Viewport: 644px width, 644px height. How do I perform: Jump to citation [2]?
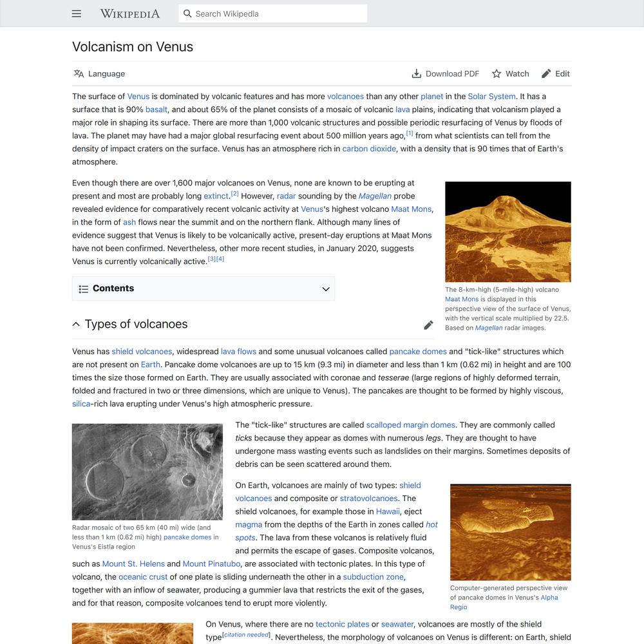tap(234, 193)
